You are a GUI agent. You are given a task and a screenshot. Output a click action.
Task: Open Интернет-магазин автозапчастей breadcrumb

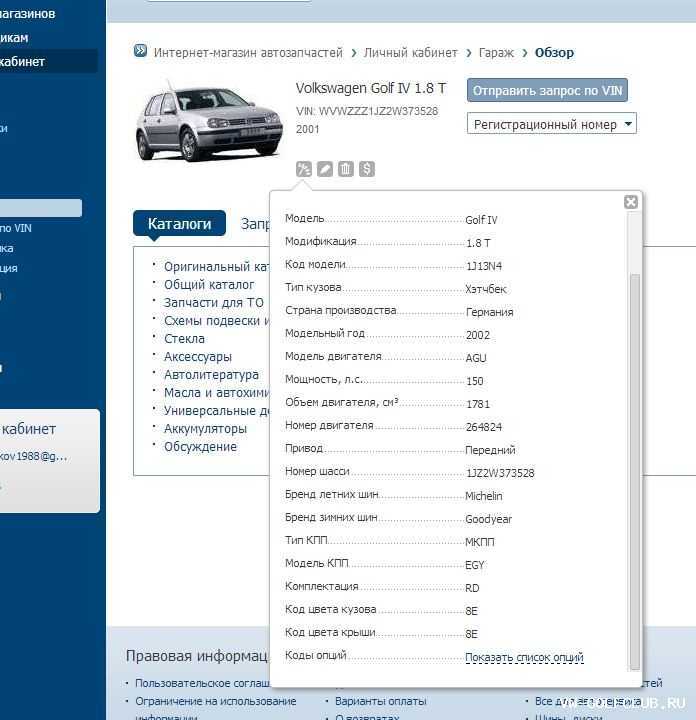[x=248, y=53]
